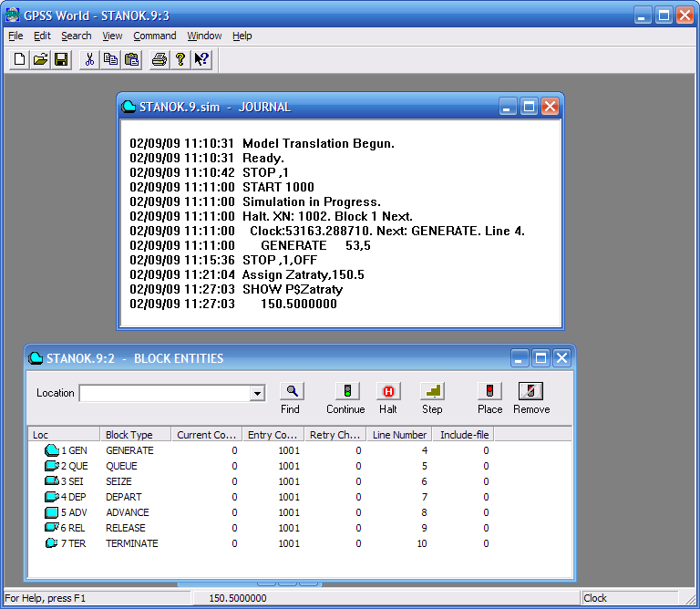Viewport: 700px width, 609px height.
Task: Click the Line Number column header
Action: pos(399,435)
